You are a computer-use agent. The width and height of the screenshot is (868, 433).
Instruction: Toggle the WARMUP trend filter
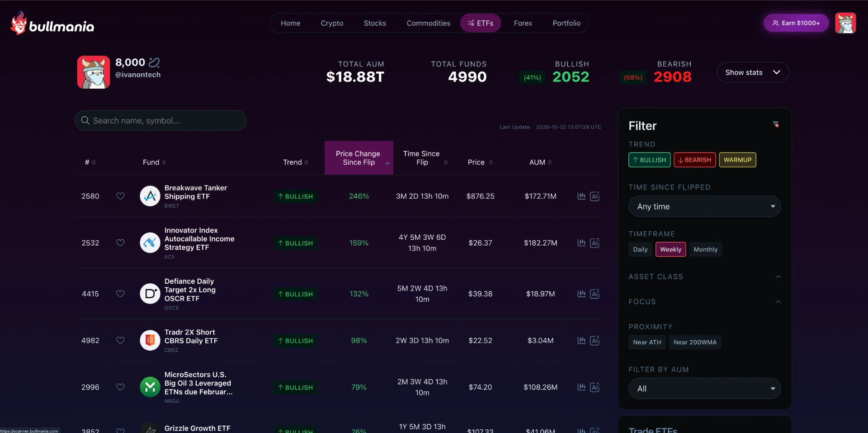tap(737, 160)
